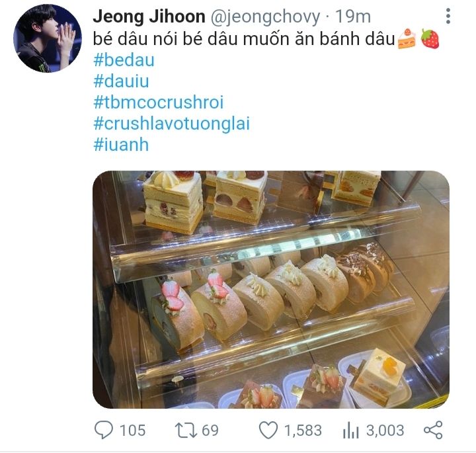Open the #tbmcocrushroi hashtag
476x453 pixels.
point(159,102)
